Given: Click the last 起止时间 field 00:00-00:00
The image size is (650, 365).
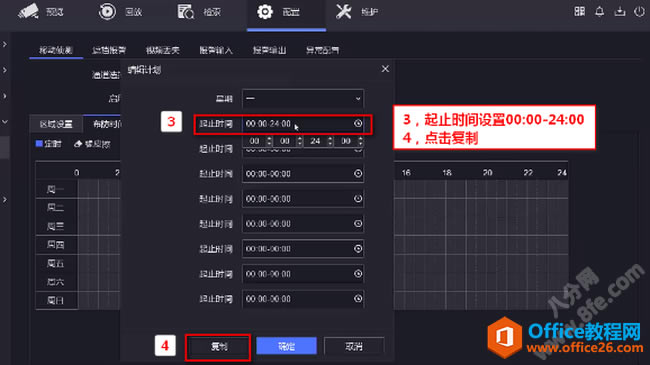Looking at the screenshot, I should point(303,299).
